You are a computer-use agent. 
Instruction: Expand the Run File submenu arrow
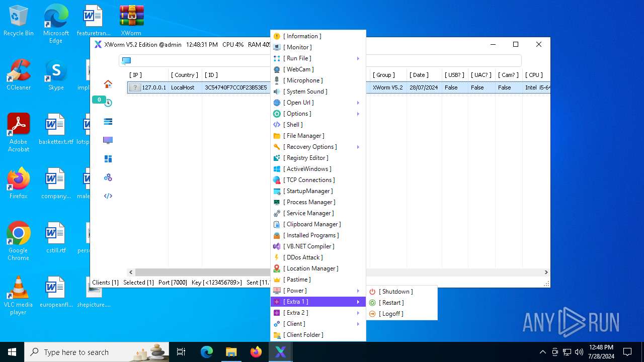coord(358,58)
